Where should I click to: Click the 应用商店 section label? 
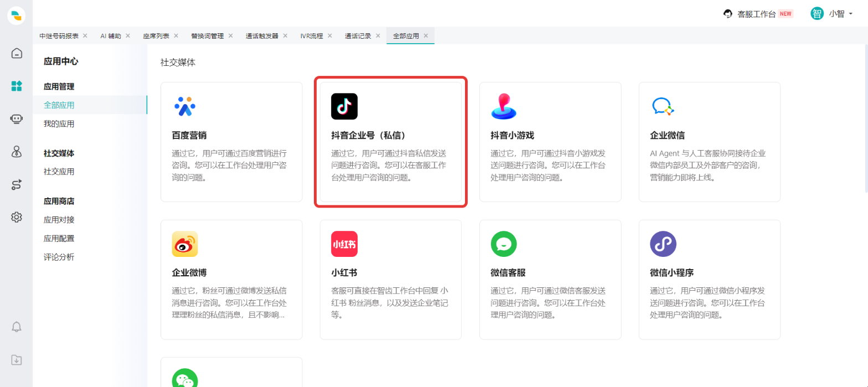(x=59, y=202)
